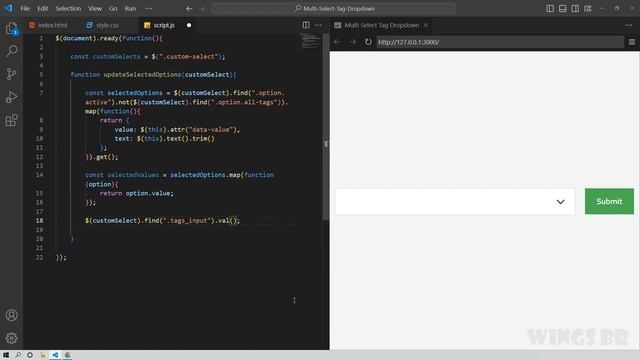Open the Run menu
The width and height of the screenshot is (640, 360).
(x=130, y=9)
